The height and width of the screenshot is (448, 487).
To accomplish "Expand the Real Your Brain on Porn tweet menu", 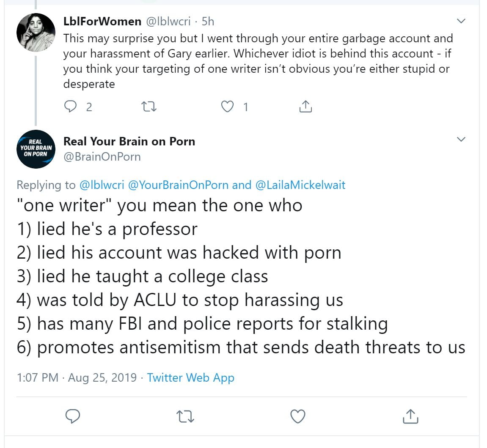I will tap(461, 139).
